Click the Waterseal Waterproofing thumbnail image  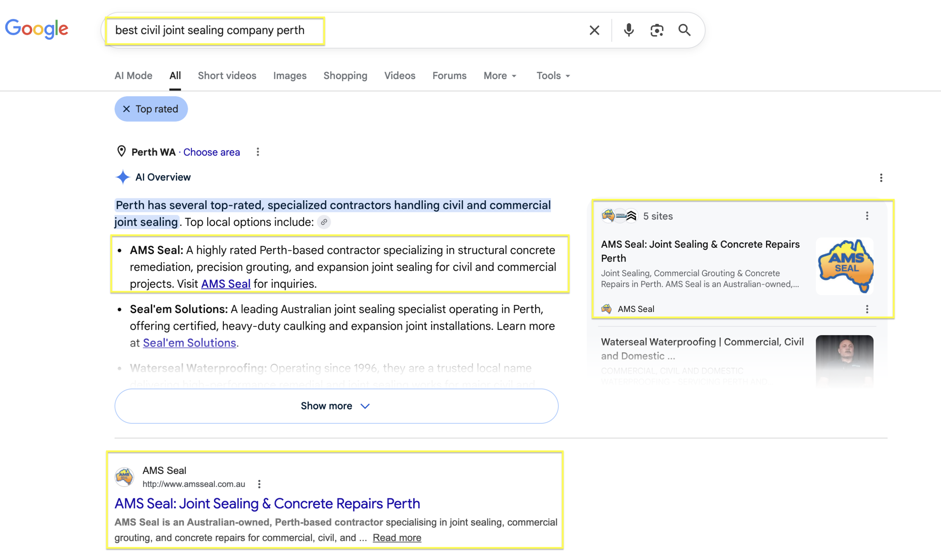point(845,362)
